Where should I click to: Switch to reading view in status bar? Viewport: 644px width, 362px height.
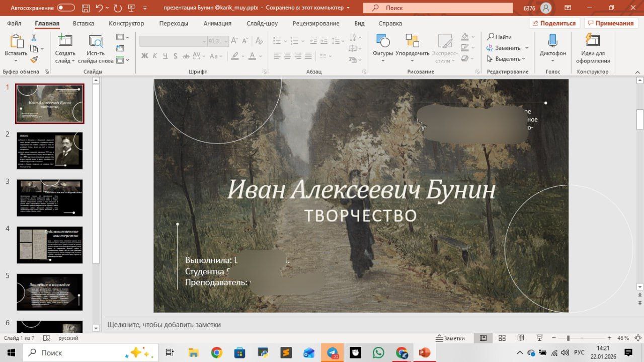(x=520, y=338)
